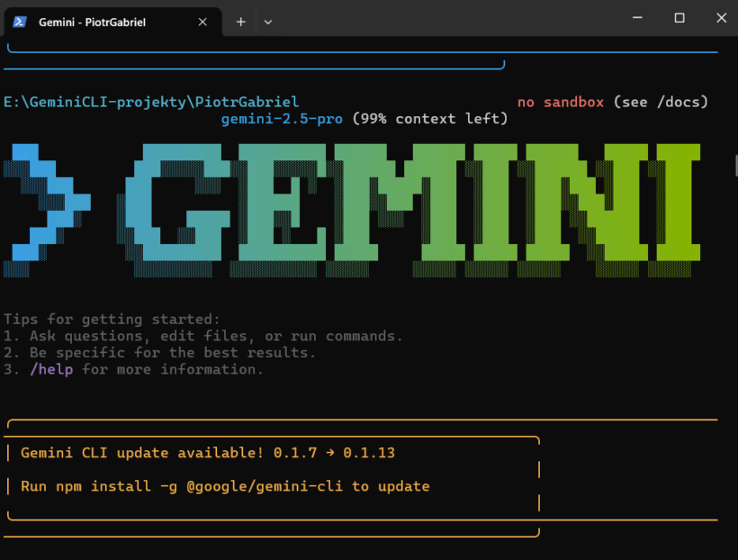Minimize the terminal window
This screenshot has width=738, height=560.
[637, 18]
